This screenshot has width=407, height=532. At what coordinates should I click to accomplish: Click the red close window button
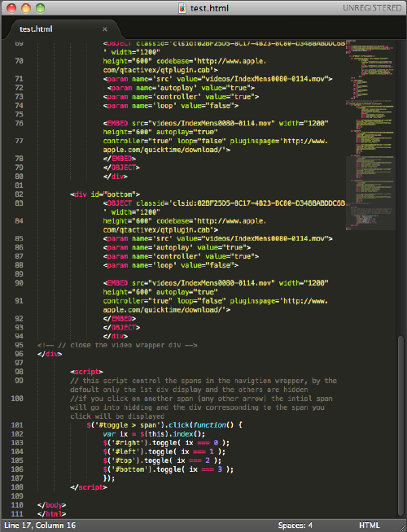click(11, 8)
